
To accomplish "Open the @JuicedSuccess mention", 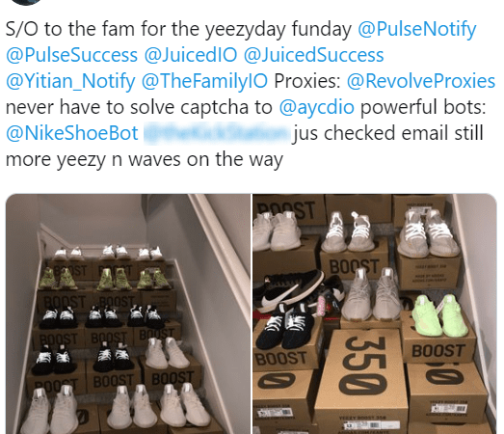I will 314,55.
